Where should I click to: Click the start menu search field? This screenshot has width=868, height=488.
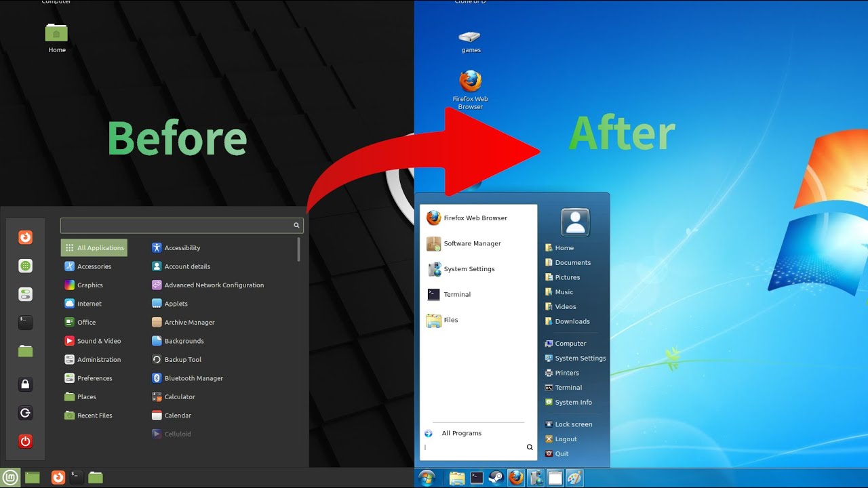click(x=475, y=447)
